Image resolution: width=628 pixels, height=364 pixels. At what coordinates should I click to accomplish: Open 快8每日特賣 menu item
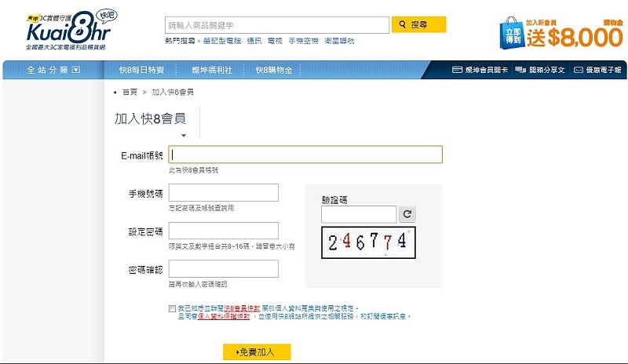coord(142,70)
